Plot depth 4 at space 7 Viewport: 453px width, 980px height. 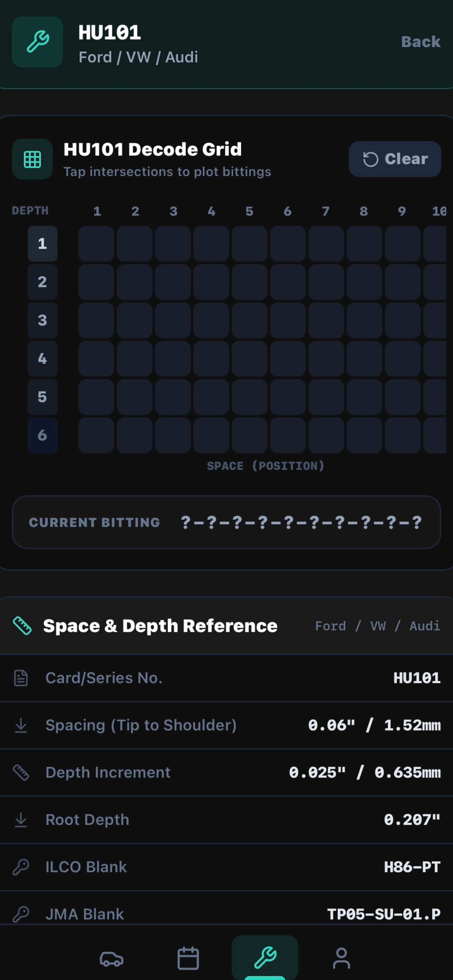pos(326,359)
